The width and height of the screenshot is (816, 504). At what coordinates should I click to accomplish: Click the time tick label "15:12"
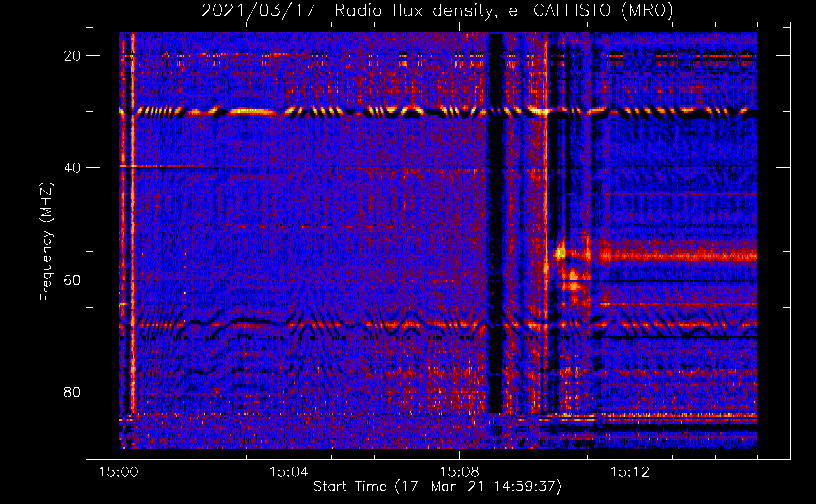point(630,472)
